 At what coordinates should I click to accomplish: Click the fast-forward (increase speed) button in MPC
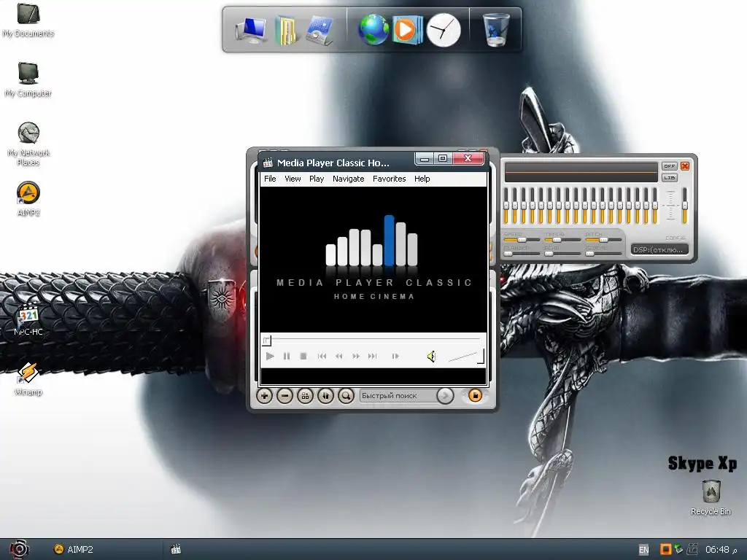tap(356, 356)
